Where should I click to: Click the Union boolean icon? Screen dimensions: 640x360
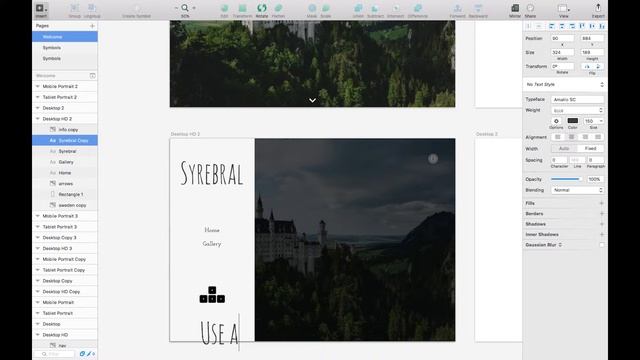[x=358, y=8]
